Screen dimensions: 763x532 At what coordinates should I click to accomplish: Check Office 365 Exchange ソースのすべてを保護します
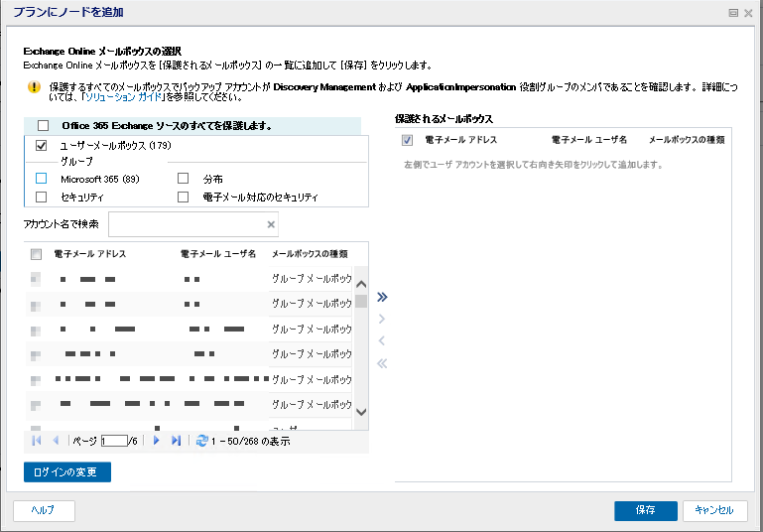click(44, 126)
